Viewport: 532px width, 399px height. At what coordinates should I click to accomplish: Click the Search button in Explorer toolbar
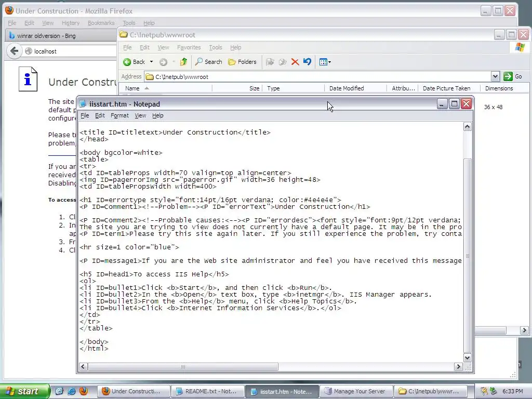(x=209, y=62)
